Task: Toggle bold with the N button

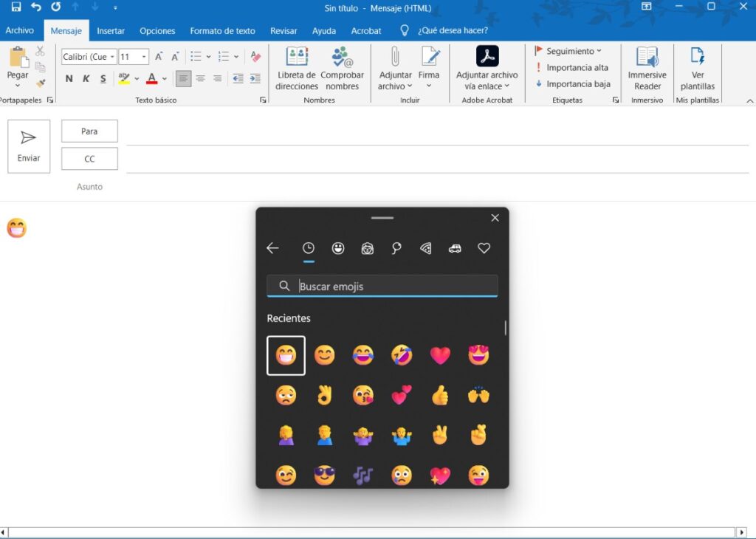Action: click(x=67, y=79)
